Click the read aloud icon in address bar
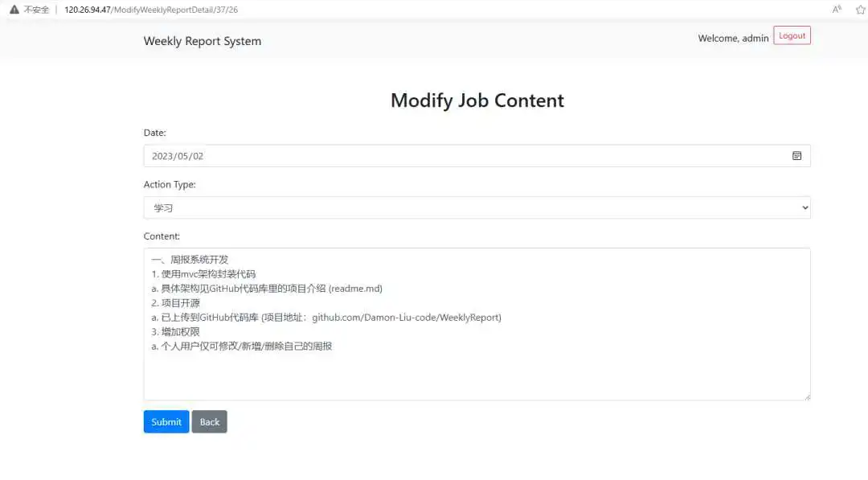Viewport: 868px width, 480px height. point(837,10)
